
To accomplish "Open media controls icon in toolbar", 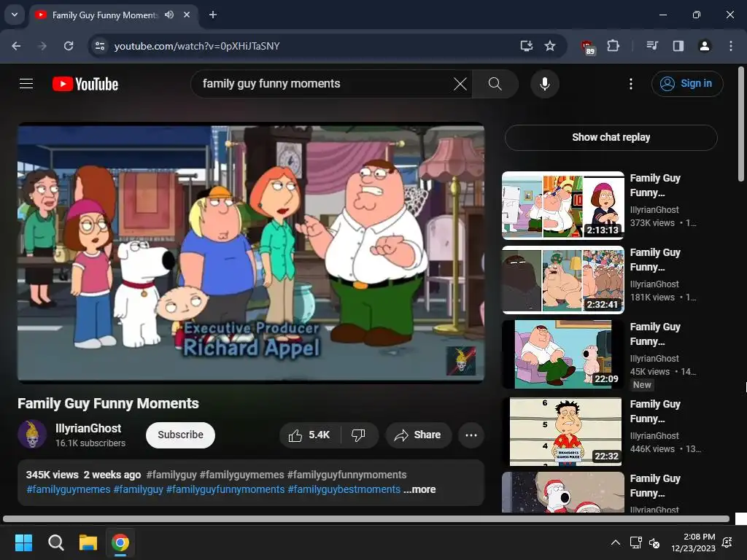I will pos(651,46).
